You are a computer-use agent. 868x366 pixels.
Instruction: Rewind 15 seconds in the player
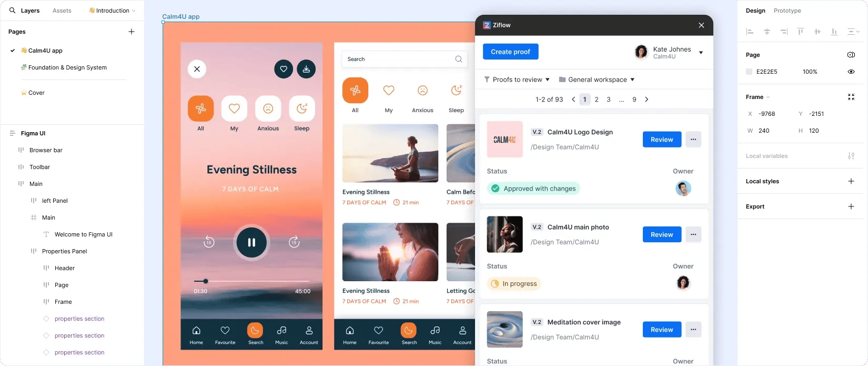[209, 242]
